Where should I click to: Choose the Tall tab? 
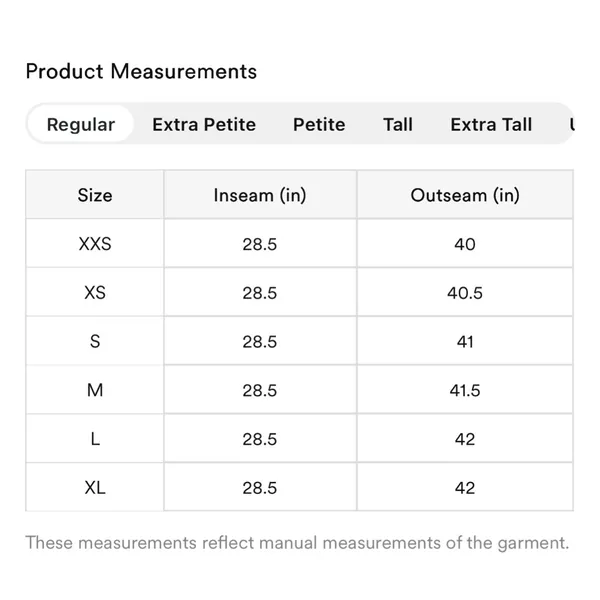click(x=398, y=124)
